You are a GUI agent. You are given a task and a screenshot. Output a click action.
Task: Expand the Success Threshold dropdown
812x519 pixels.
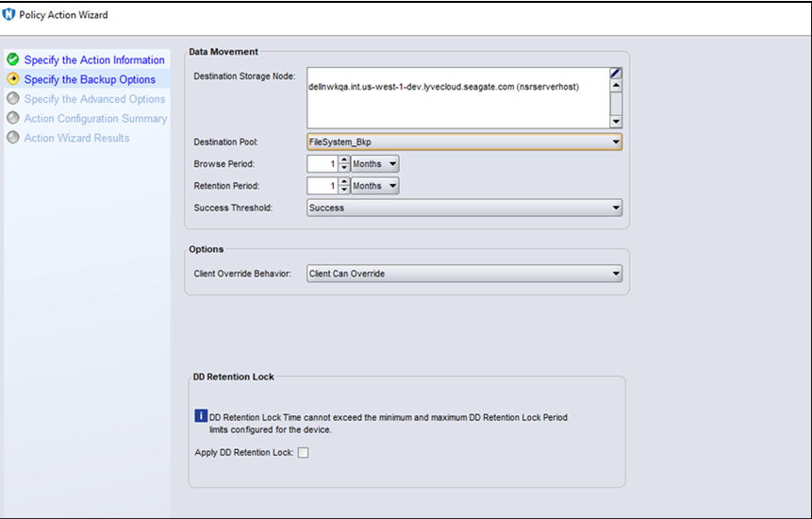pyautogui.click(x=465, y=208)
